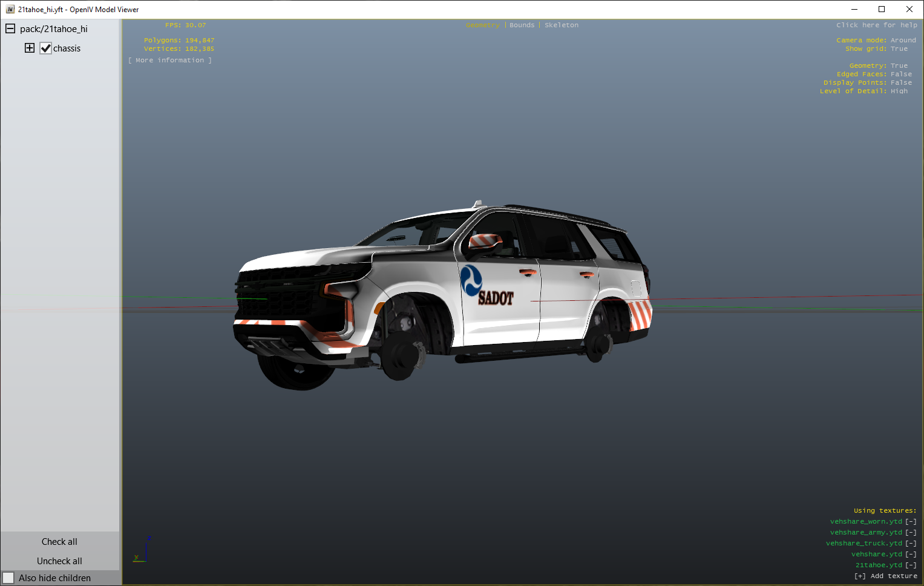Remove 21tahoe.ytd texture with [-]
Screen dimensions: 924x586
click(911, 565)
